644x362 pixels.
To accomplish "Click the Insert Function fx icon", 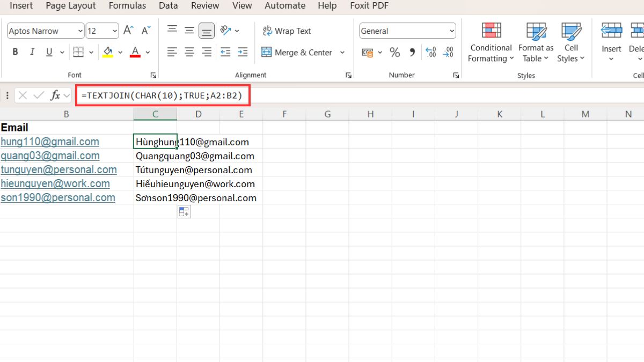I will point(55,95).
